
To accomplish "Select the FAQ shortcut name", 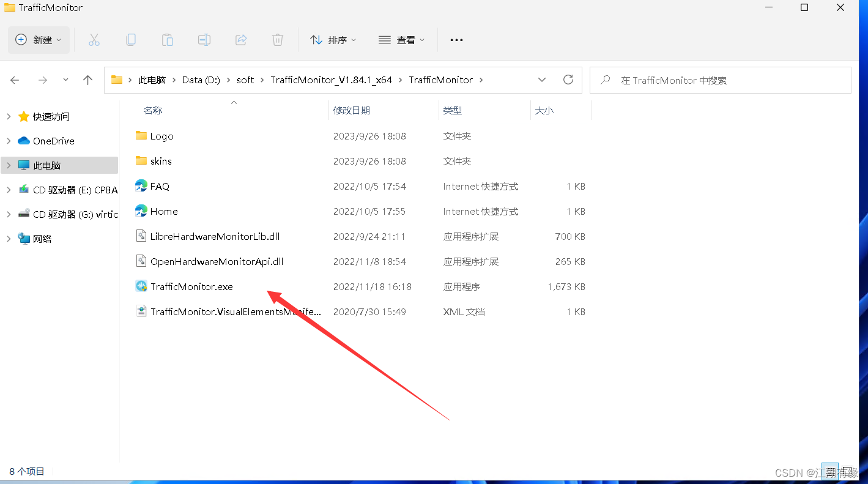I will [x=160, y=186].
